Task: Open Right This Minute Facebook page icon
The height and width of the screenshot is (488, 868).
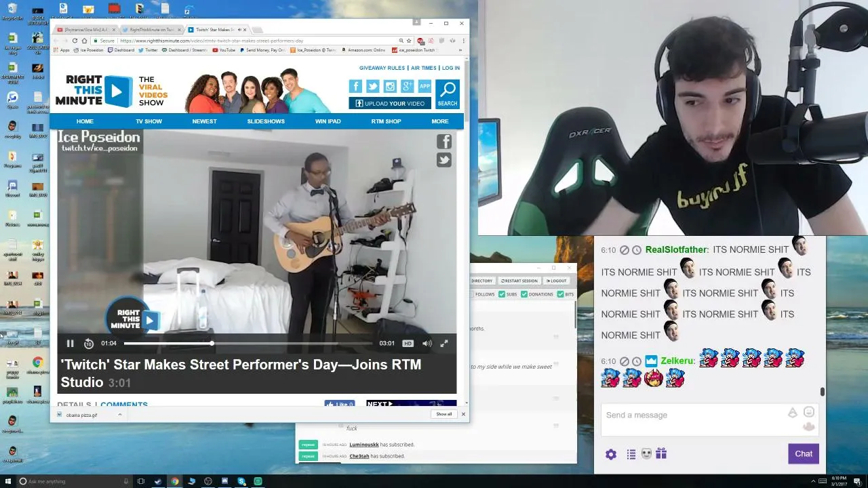Action: pyautogui.click(x=355, y=86)
